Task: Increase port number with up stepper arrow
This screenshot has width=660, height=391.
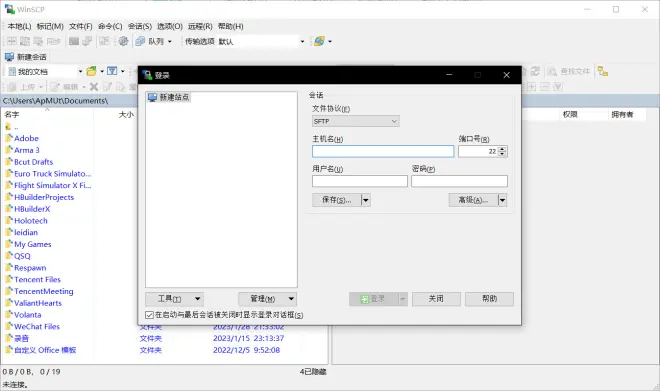Action: (x=502, y=149)
